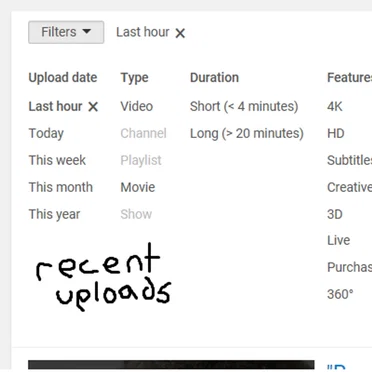The height and width of the screenshot is (372, 372).
Task: Select Long (> 20 minutes) duration
Action: point(247,133)
